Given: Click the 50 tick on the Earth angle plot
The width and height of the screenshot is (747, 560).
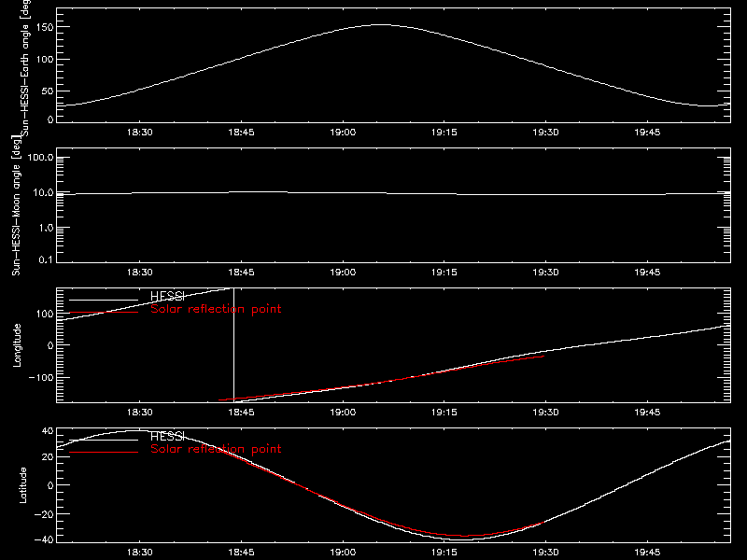Looking at the screenshot, I should pos(48,91).
